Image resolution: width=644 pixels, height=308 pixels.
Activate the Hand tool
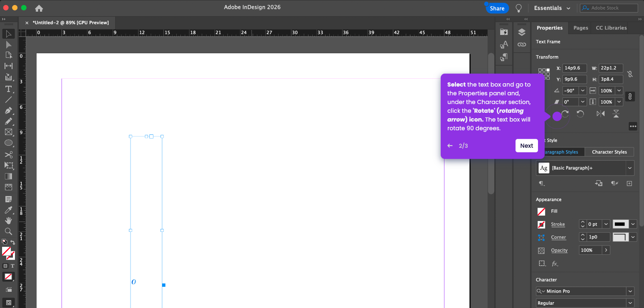tap(8, 221)
